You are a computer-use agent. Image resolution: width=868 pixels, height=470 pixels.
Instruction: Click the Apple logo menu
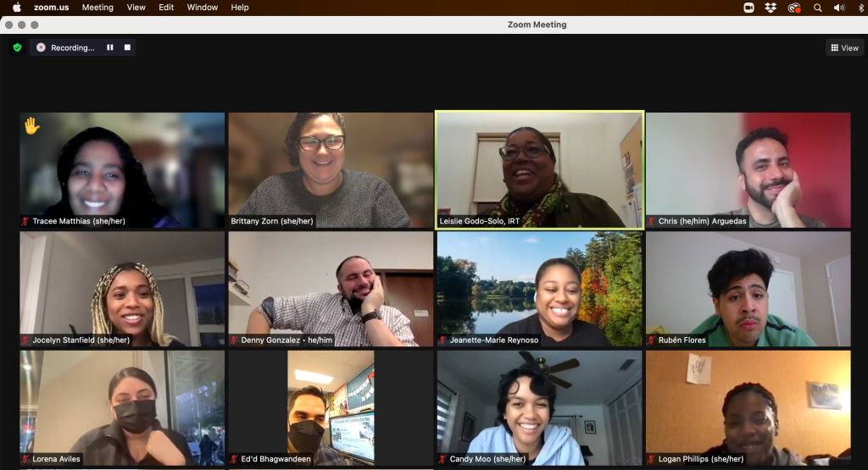[x=16, y=8]
